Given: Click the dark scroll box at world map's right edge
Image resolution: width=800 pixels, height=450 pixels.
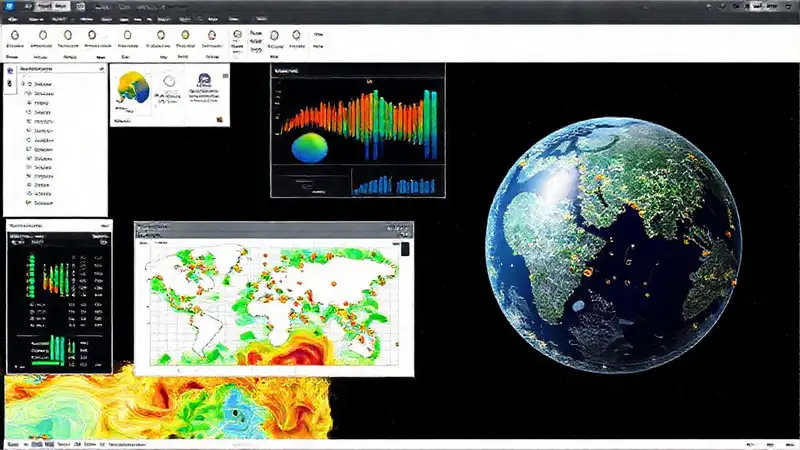Looking at the screenshot, I should 405,249.
